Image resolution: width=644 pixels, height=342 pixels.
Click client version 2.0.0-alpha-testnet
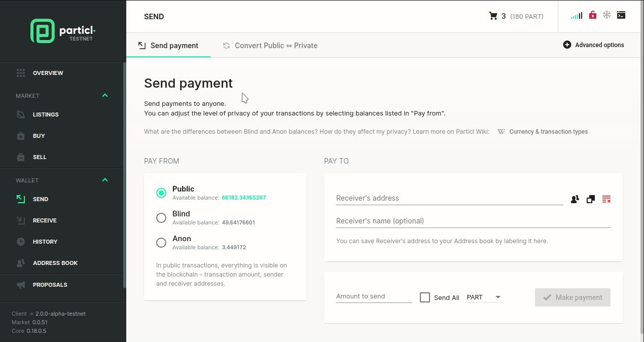(60, 314)
